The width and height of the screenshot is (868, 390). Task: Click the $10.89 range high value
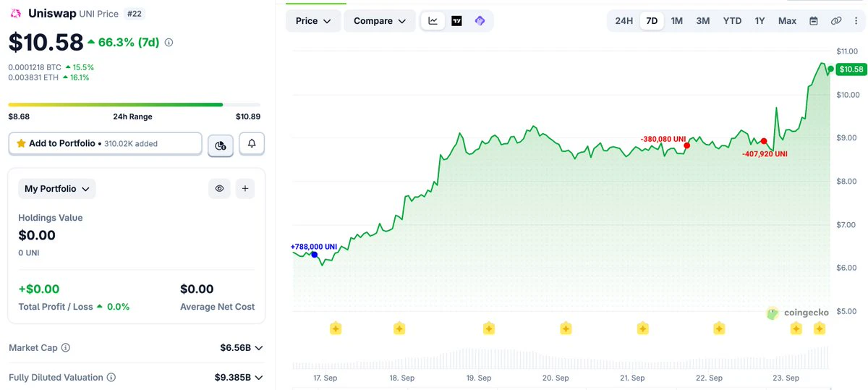[248, 116]
